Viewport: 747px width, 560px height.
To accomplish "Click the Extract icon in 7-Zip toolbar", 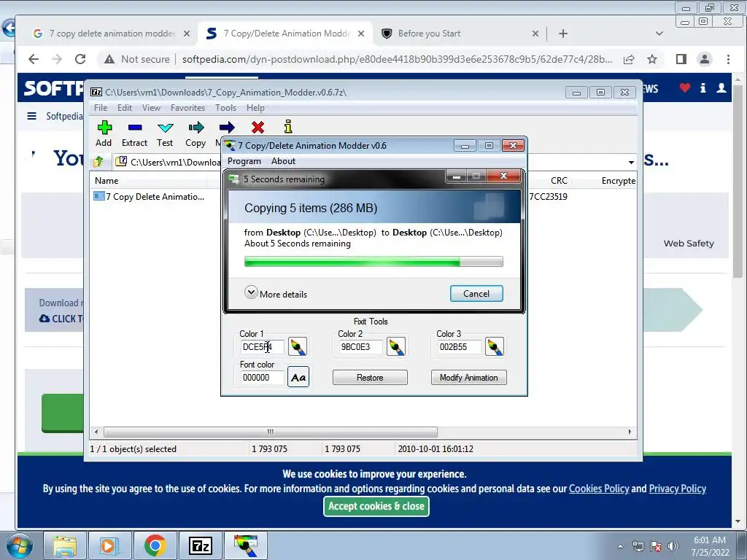I will click(x=135, y=127).
